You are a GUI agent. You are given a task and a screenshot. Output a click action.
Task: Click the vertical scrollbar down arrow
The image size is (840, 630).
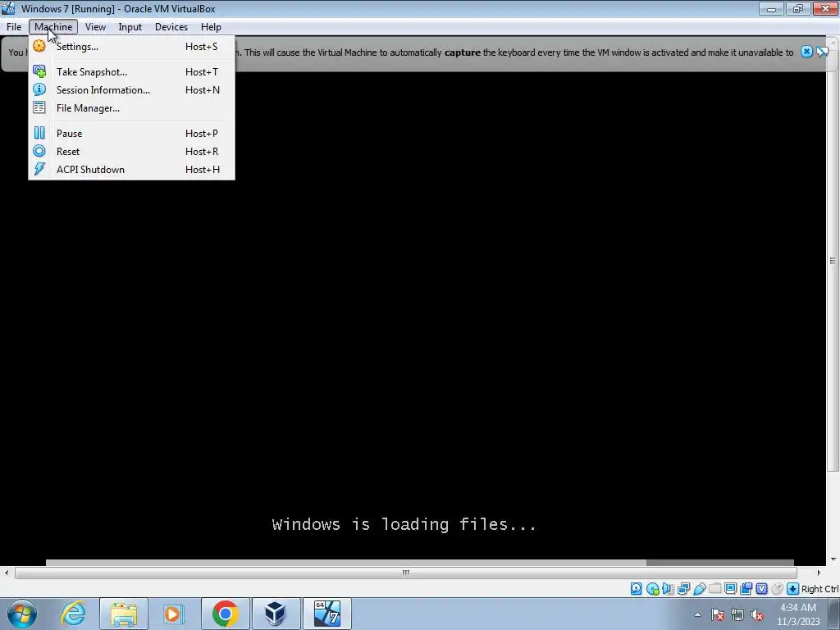pyautogui.click(x=833, y=559)
